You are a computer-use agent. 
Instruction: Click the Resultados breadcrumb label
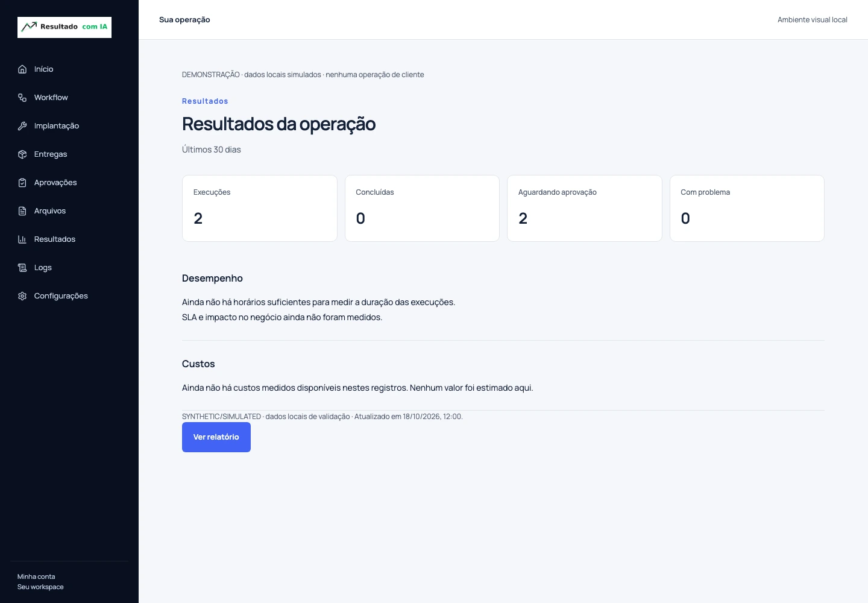205,101
